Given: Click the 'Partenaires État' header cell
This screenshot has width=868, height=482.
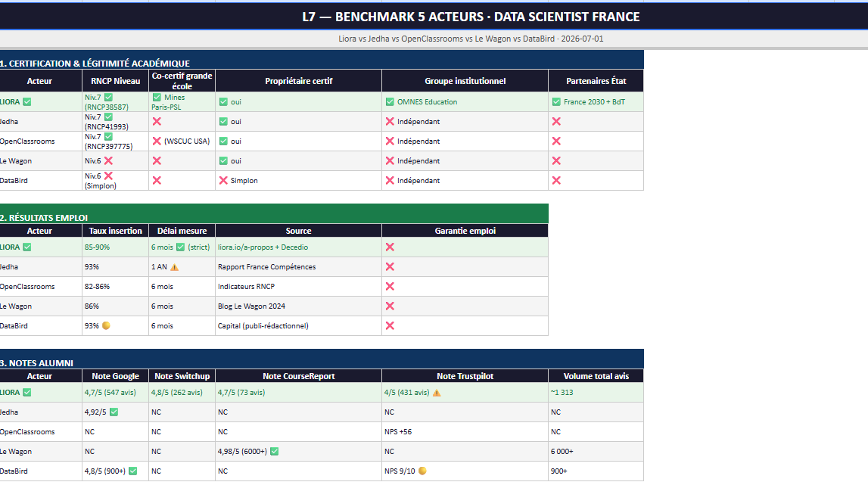Looking at the screenshot, I should pos(596,81).
